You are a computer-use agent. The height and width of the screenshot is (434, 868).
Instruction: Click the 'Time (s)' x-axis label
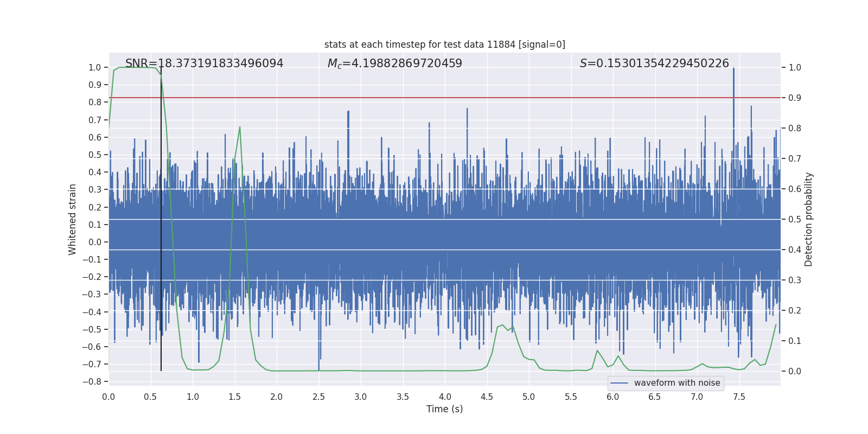click(x=444, y=409)
